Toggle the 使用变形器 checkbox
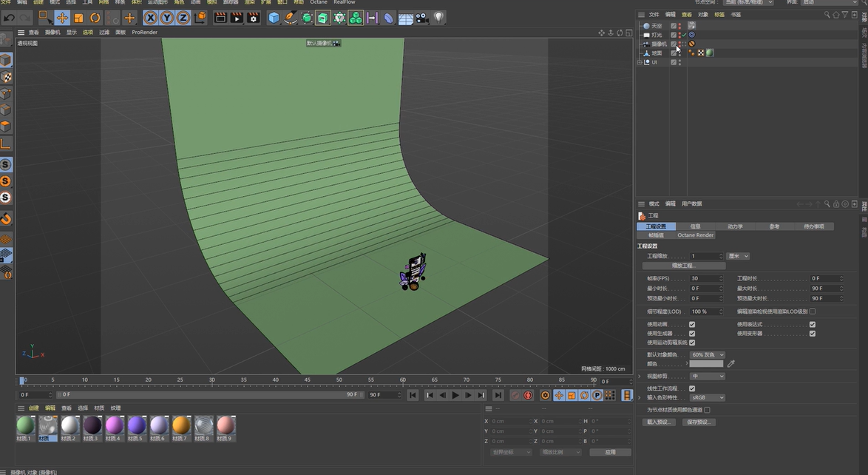Screen dimensions: 868x475 pyautogui.click(x=813, y=334)
